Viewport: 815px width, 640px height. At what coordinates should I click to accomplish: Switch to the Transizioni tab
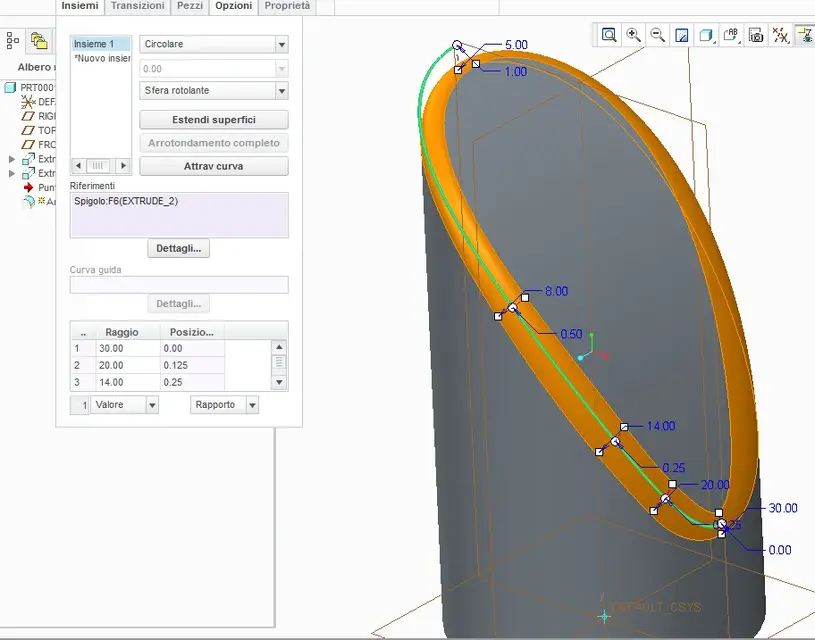[137, 6]
